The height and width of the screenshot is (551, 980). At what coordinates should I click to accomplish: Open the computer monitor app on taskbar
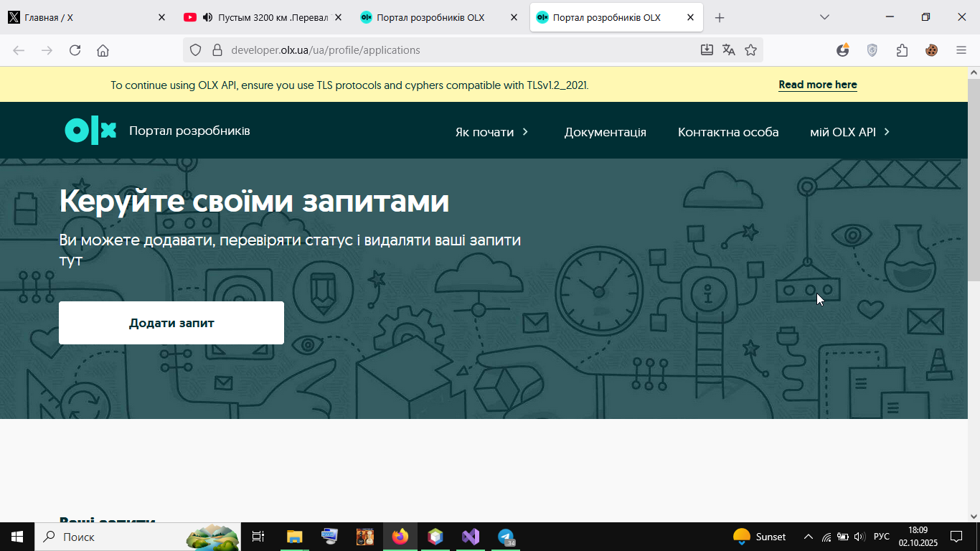(x=329, y=537)
